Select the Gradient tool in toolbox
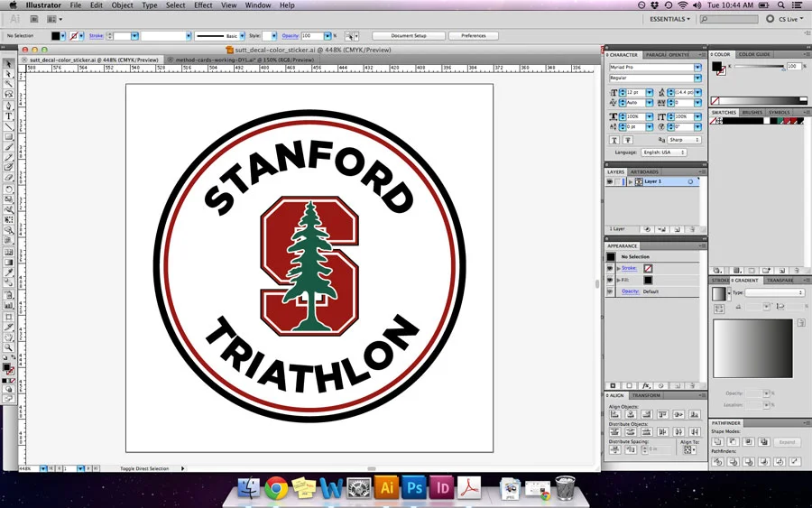 point(8,261)
